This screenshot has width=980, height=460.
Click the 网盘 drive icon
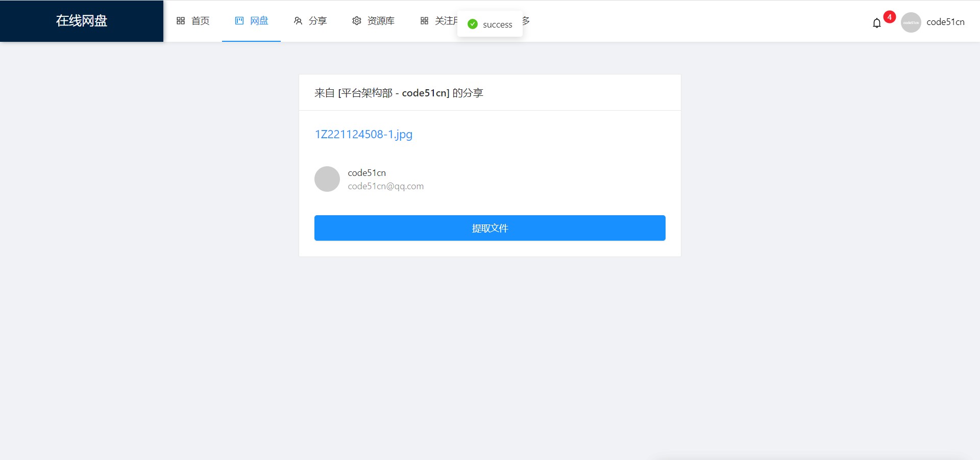239,21
